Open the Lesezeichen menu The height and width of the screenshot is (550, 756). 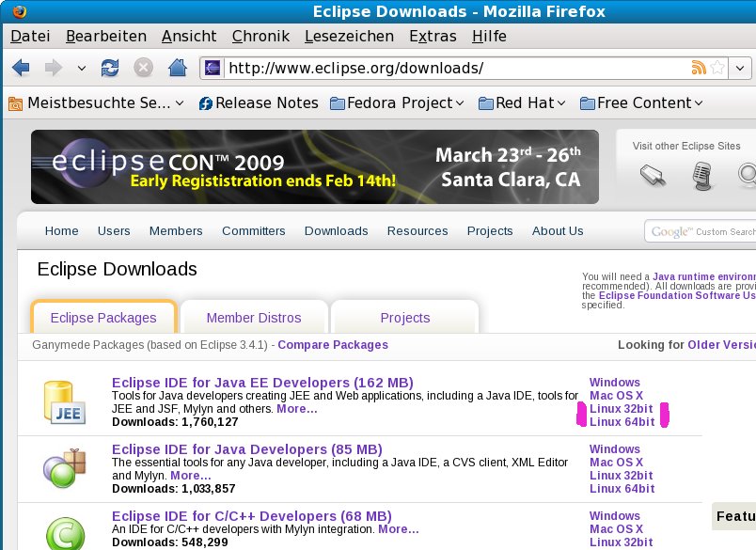(349, 37)
